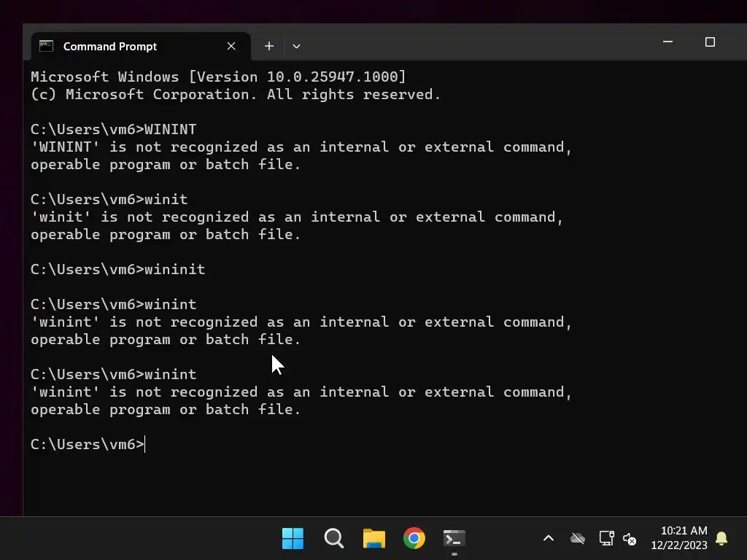The height and width of the screenshot is (560, 747).
Task: Close the Command Prompt tab
Action: [x=231, y=46]
